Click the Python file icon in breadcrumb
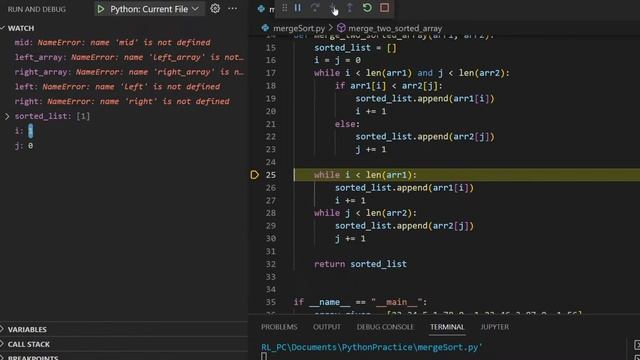The image size is (640, 360). [265, 28]
